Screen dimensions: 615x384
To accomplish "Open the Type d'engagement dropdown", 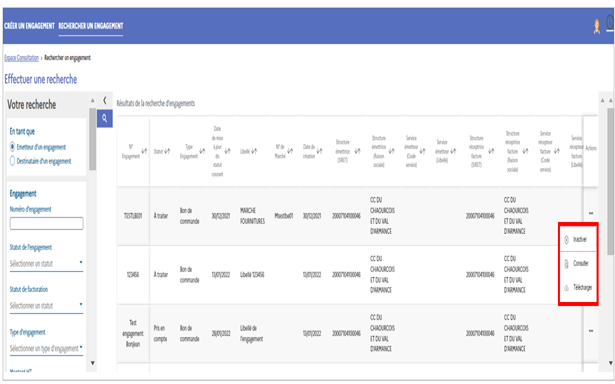I will pos(46,348).
